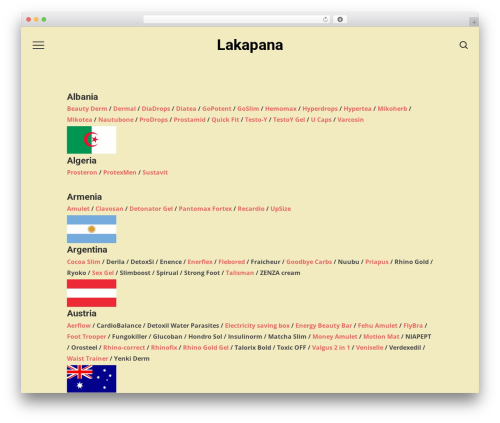500x423 pixels.
Task: Open the Hemomax link
Action: tap(281, 109)
